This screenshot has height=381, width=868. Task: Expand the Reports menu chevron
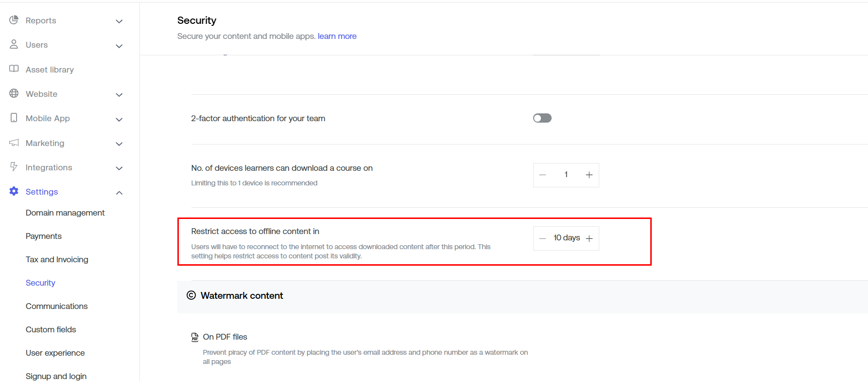119,21
